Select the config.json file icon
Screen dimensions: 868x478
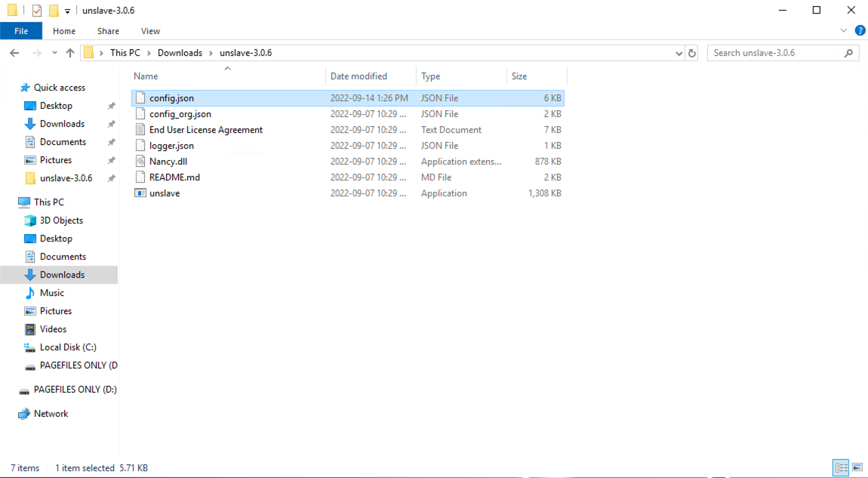coord(140,98)
